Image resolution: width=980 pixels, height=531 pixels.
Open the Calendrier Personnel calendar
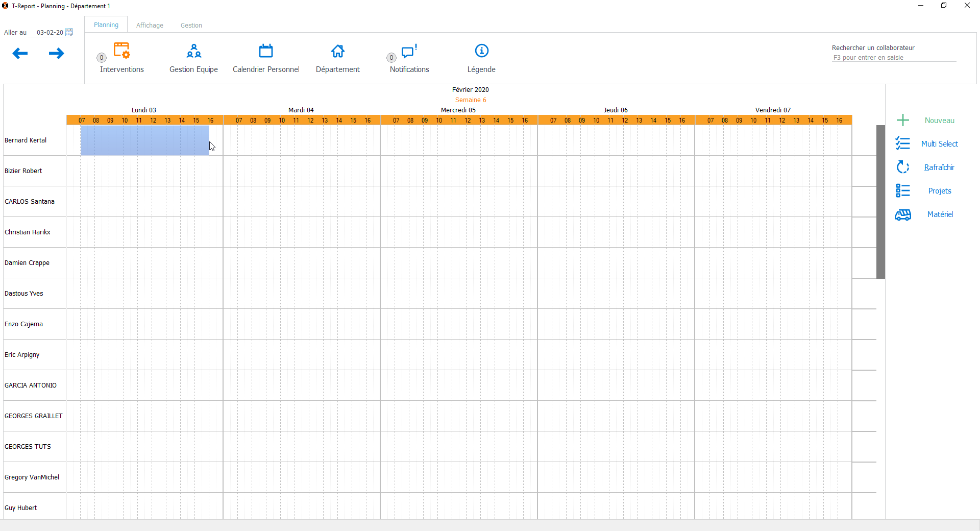(x=266, y=51)
